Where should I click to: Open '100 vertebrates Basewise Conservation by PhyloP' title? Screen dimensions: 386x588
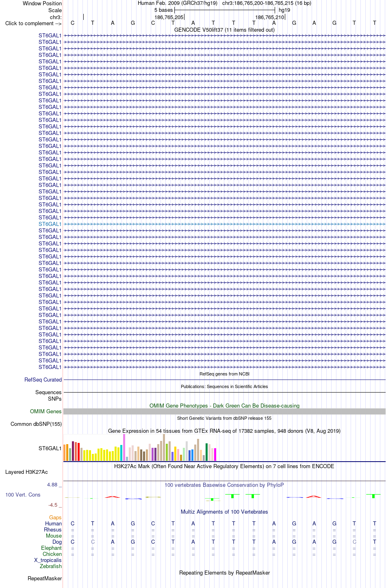tap(224, 485)
